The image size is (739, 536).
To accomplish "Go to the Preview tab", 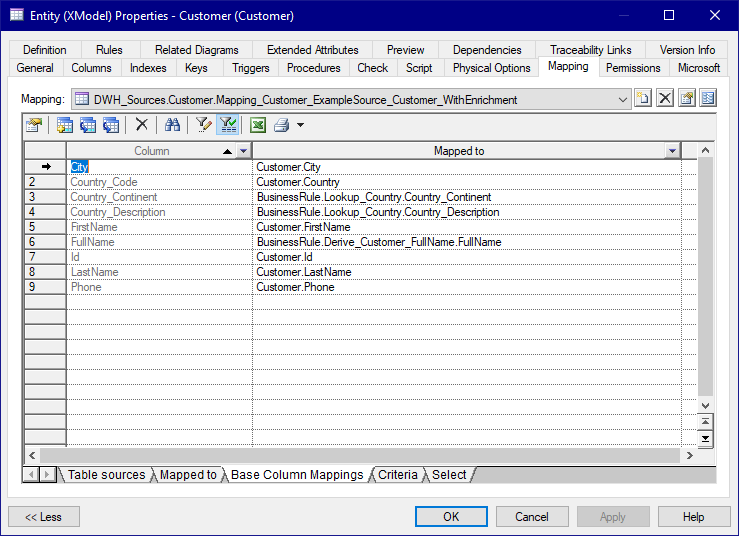I will point(405,49).
